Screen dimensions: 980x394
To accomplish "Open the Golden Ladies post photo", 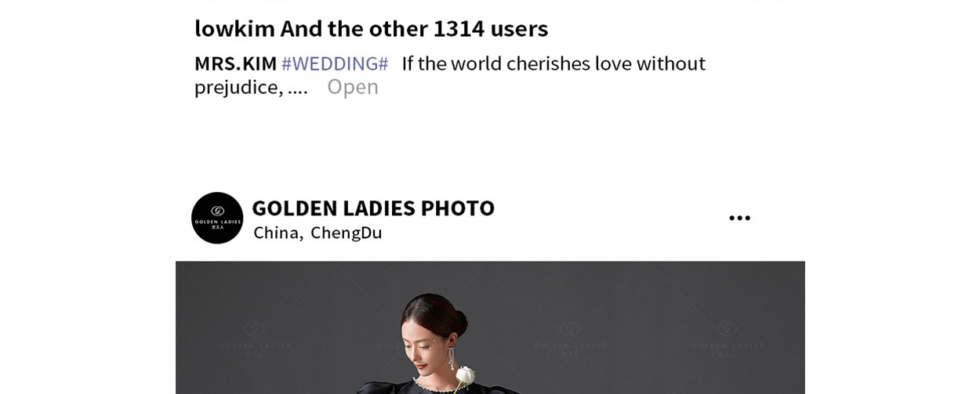I will click(490, 327).
